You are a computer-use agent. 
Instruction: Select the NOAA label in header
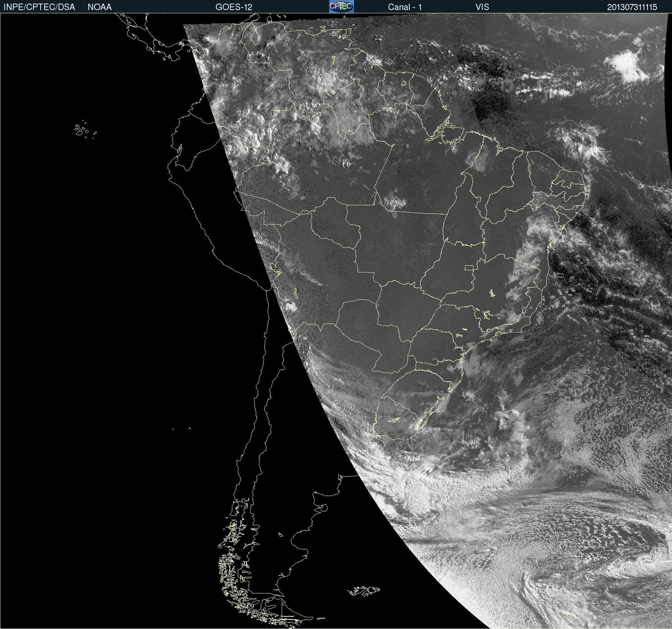pyautogui.click(x=100, y=7)
